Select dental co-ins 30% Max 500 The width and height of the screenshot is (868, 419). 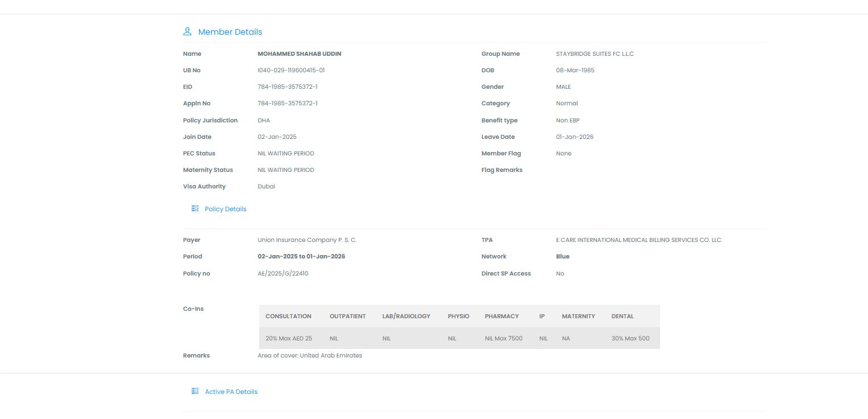[x=630, y=338]
